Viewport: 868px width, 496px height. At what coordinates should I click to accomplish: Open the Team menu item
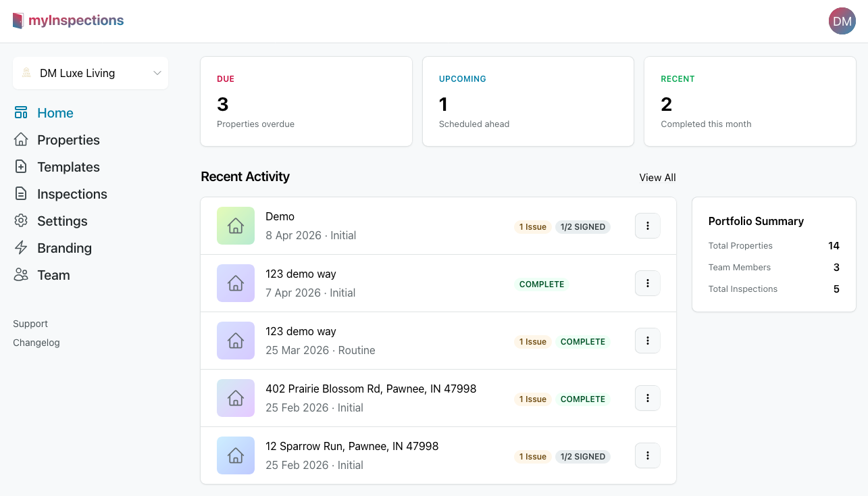click(53, 275)
